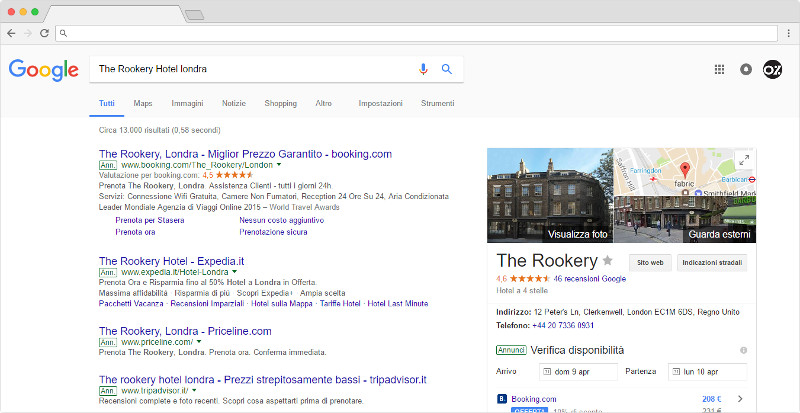Click the browser address bar
Screen dimensions: 800x413
(418, 34)
